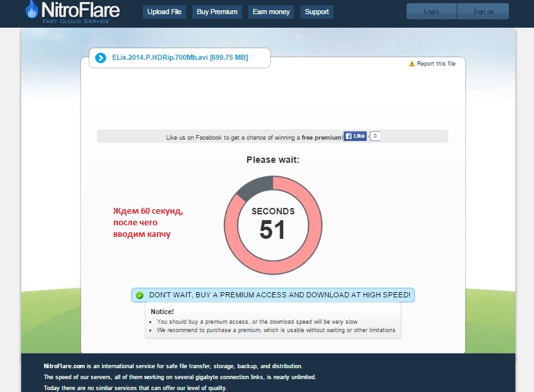Viewport: 534px width, 392px height.
Task: Click the blue arrow icon beside the filename
Action: [100, 58]
